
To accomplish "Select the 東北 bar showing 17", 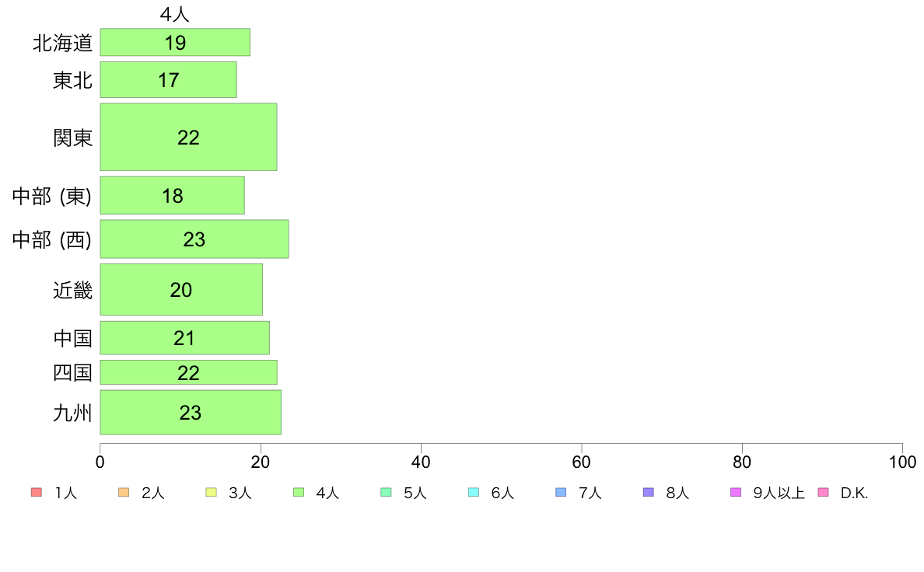I will 169,79.
